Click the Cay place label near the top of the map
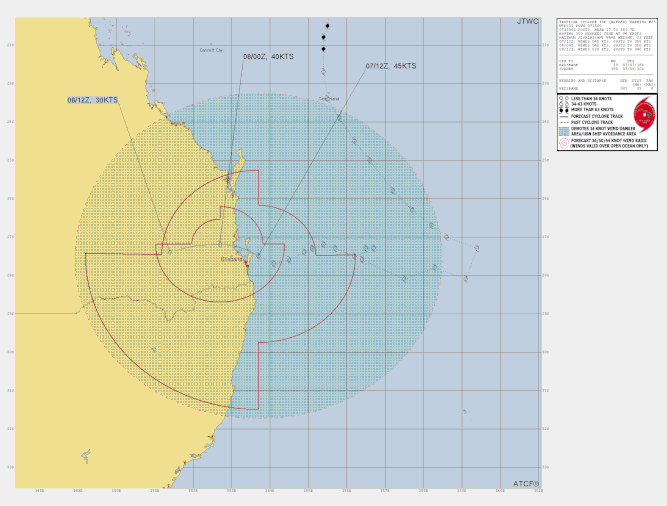The image size is (667, 506). pyautogui.click(x=211, y=50)
